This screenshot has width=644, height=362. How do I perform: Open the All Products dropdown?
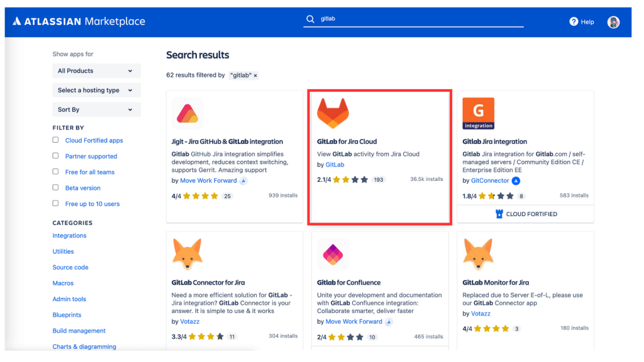(96, 70)
